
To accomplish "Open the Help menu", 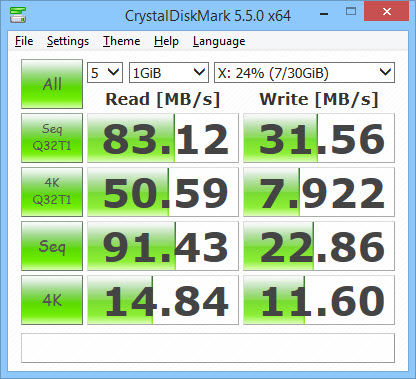I will click(x=166, y=41).
